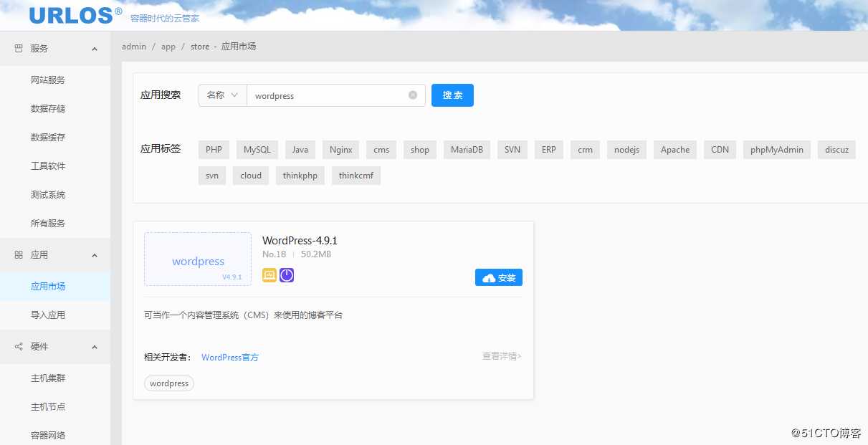
Task: View details via 查看详情 link
Action: pos(502,356)
